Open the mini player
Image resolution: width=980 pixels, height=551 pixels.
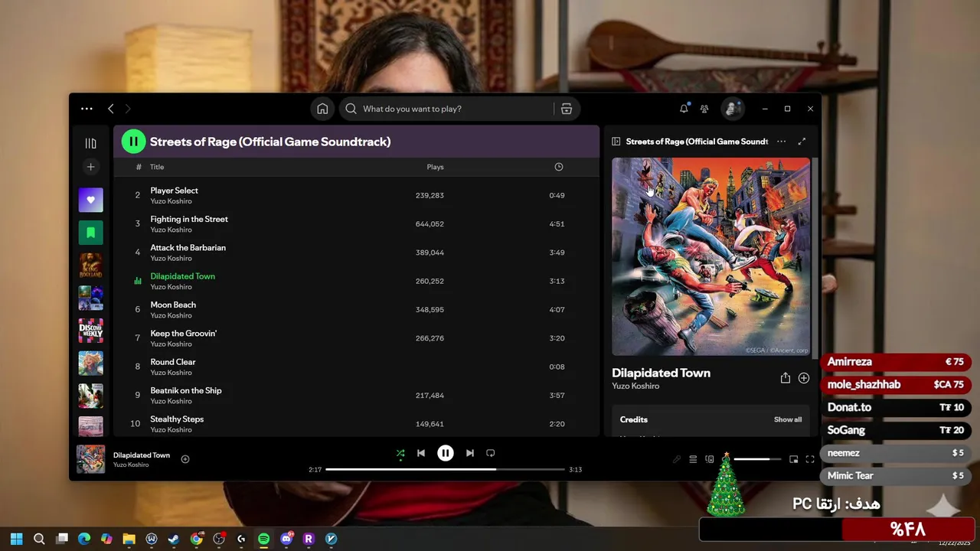click(794, 459)
